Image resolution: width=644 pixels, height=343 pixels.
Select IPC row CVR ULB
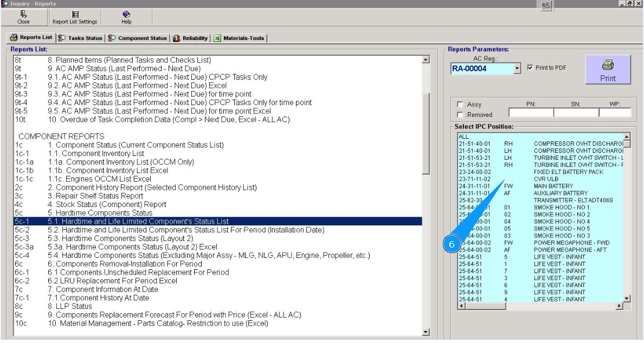(540, 179)
